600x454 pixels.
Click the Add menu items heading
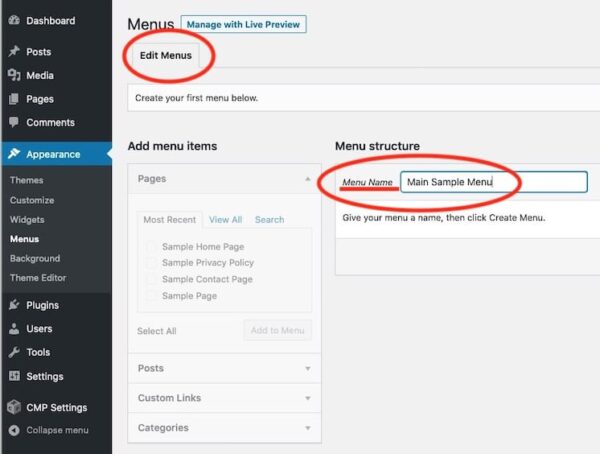pos(172,146)
